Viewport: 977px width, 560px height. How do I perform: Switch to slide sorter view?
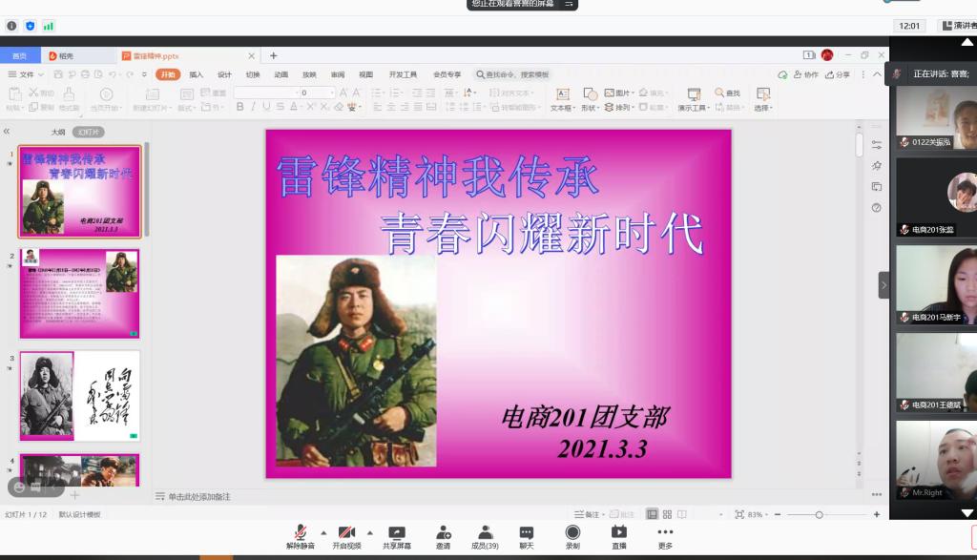click(667, 514)
